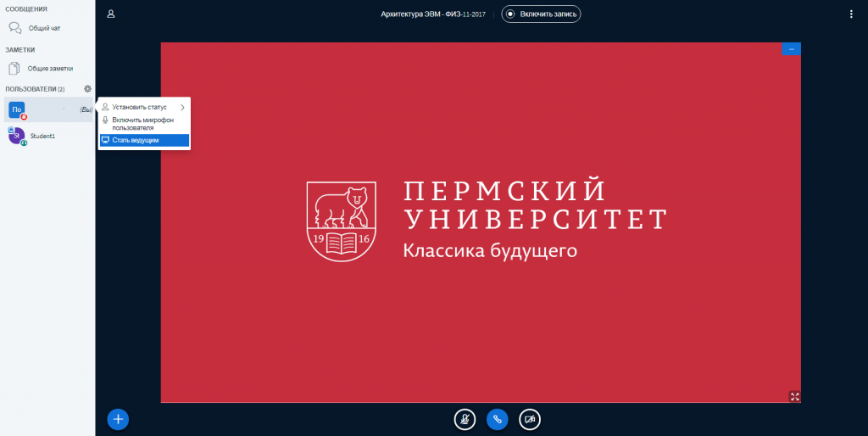Make presentation fullscreen
Image resolution: width=868 pixels, height=436 pixels.
pyautogui.click(x=794, y=396)
